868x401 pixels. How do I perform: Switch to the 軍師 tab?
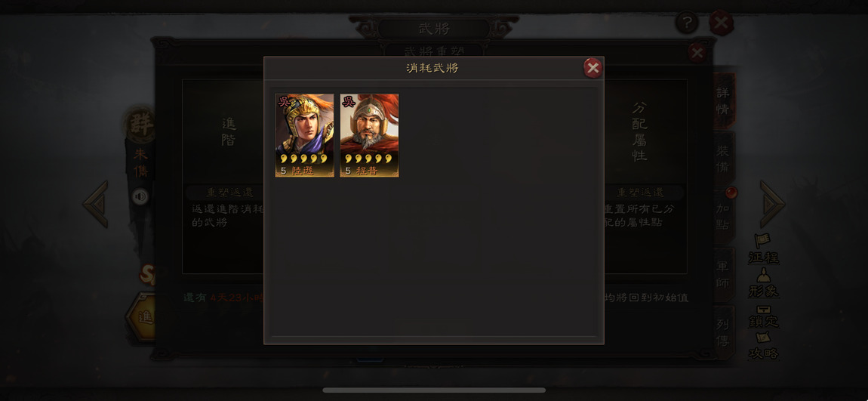coord(723,275)
